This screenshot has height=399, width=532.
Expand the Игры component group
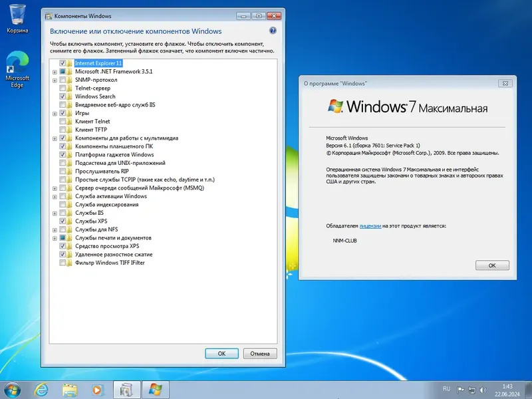click(x=55, y=112)
